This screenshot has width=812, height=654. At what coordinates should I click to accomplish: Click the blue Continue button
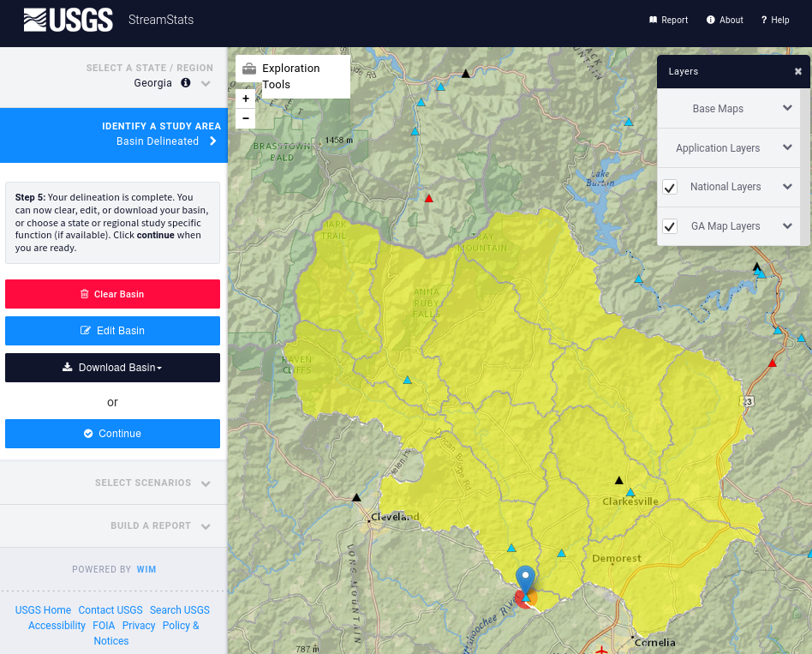pyautogui.click(x=112, y=434)
